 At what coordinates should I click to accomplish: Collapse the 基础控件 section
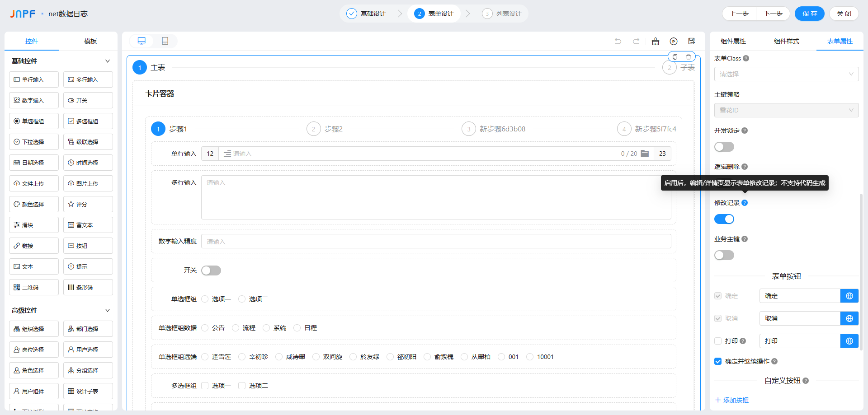pyautogui.click(x=108, y=61)
